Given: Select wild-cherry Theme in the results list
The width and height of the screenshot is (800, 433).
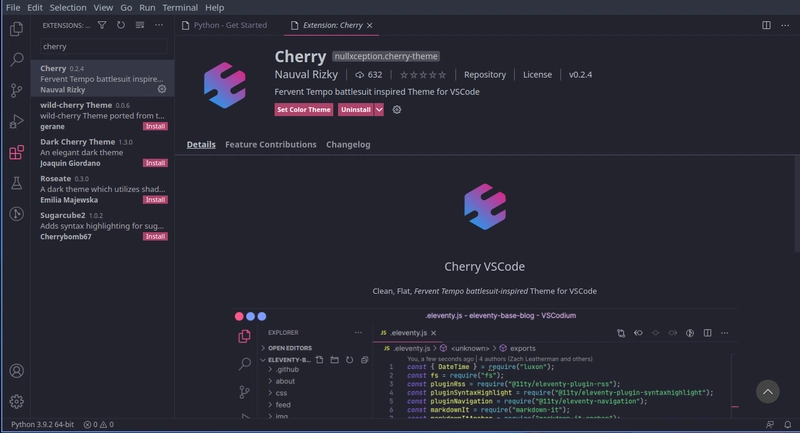Looking at the screenshot, I should 103,115.
